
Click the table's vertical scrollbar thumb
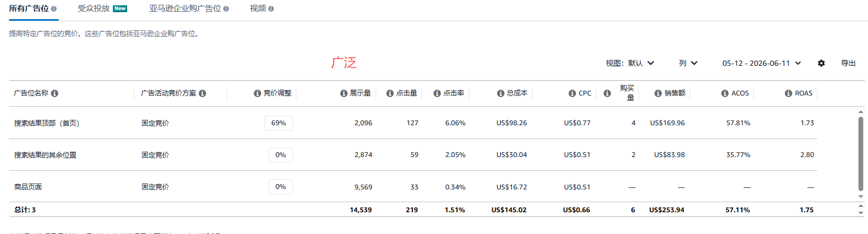[861, 153]
